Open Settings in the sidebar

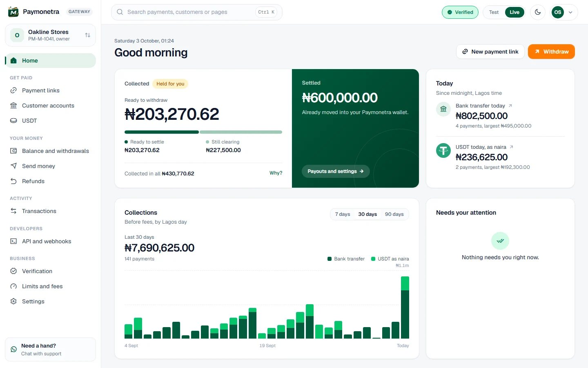51,301
